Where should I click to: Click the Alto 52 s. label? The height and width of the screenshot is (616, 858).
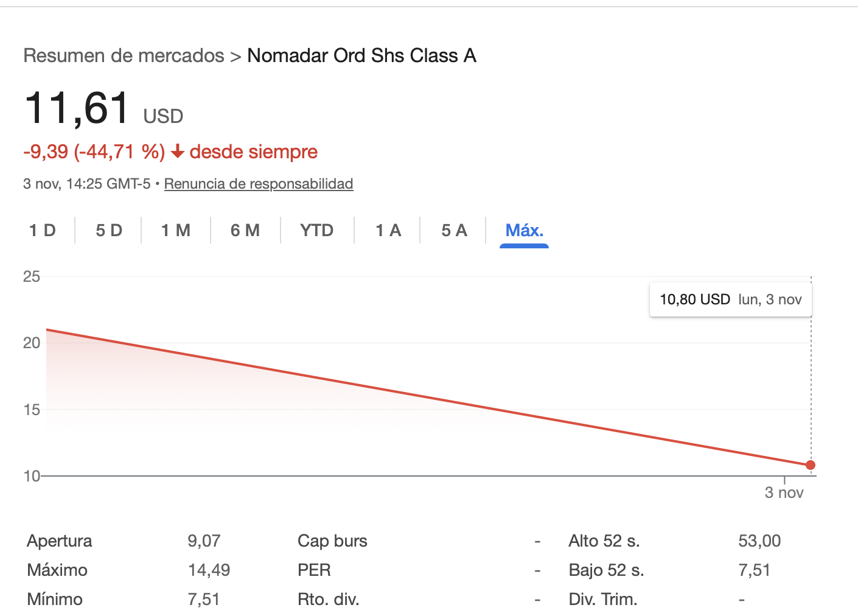pos(604,541)
